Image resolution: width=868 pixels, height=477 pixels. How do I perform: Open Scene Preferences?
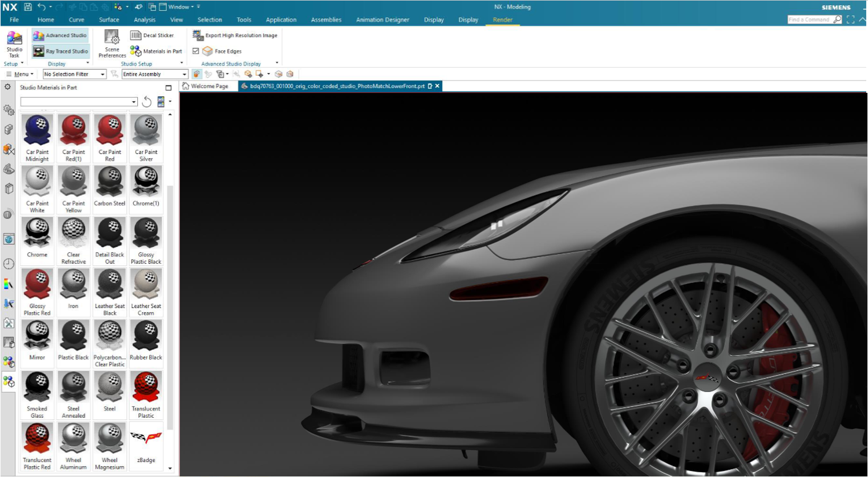(x=112, y=44)
